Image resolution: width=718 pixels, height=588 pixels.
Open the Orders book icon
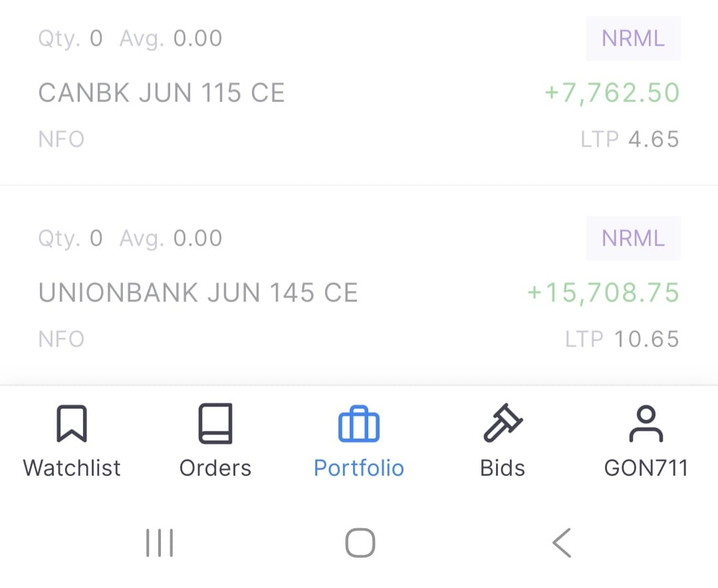(215, 423)
